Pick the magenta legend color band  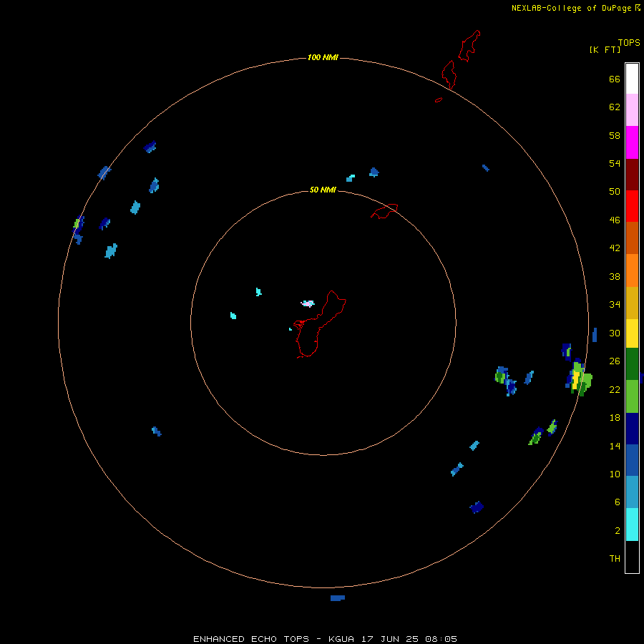(632, 142)
